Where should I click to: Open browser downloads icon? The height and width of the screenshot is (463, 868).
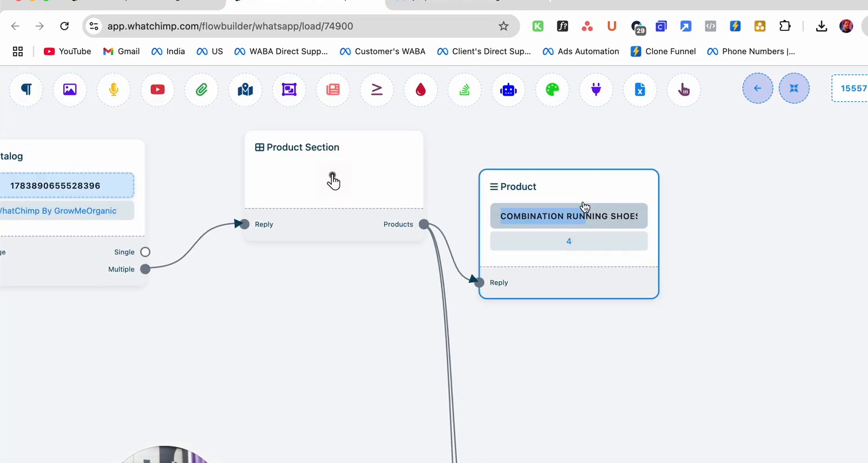coord(821,26)
